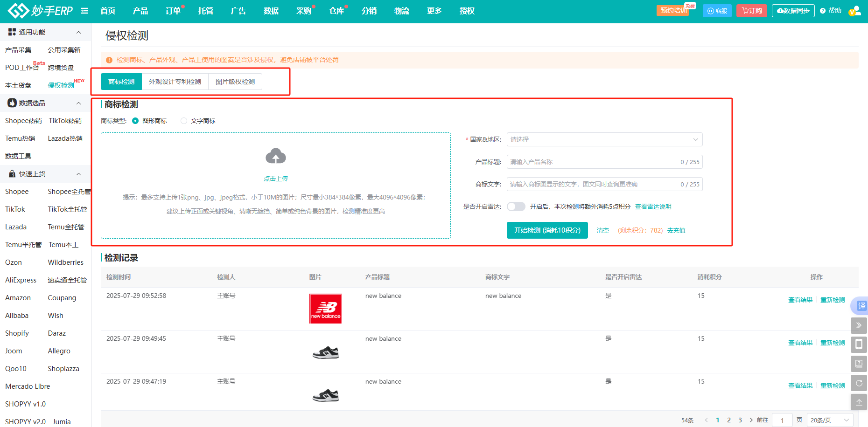Click 去充值 link
The height and width of the screenshot is (427, 868).
coord(676,230)
